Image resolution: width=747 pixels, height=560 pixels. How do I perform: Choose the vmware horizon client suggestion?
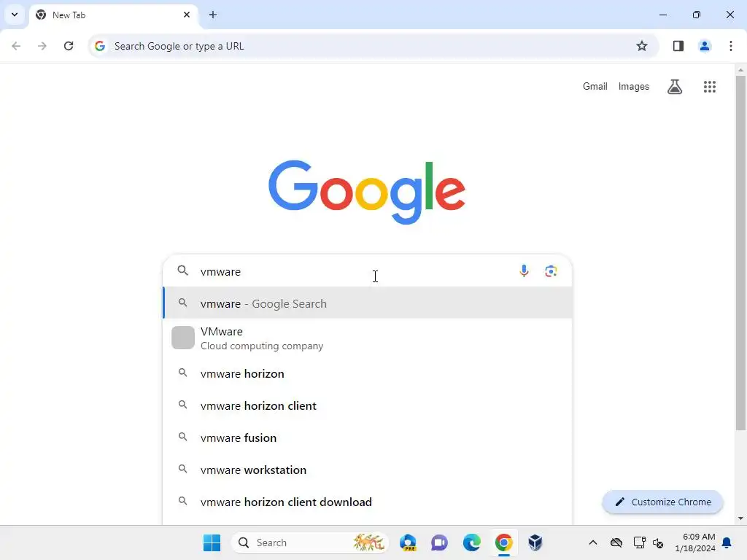(x=368, y=405)
